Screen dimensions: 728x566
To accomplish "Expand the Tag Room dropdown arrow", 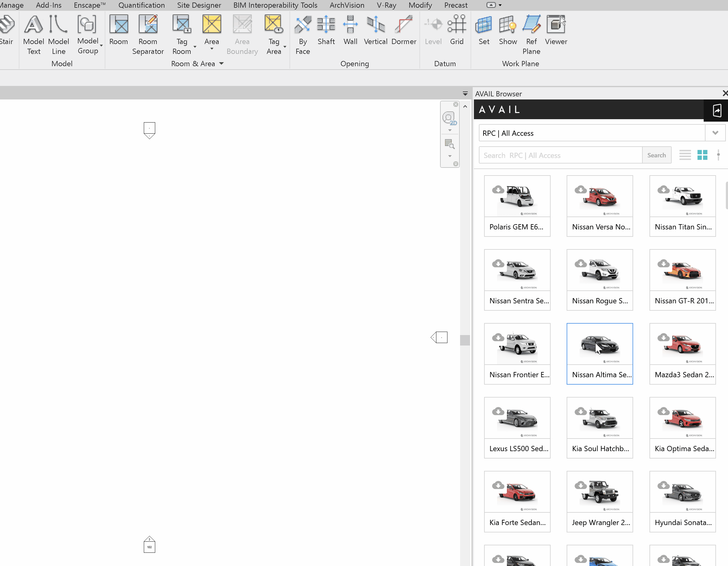I will coord(195,47).
